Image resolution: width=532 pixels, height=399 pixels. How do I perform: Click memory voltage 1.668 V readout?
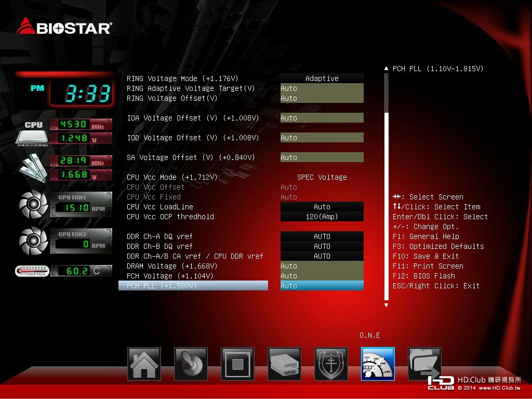pos(82,175)
